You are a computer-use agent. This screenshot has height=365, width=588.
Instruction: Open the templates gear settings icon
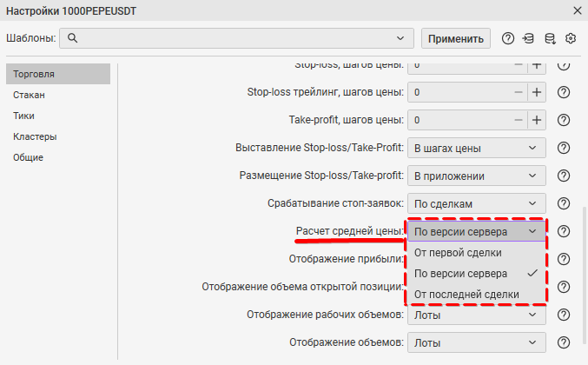pyautogui.click(x=571, y=38)
